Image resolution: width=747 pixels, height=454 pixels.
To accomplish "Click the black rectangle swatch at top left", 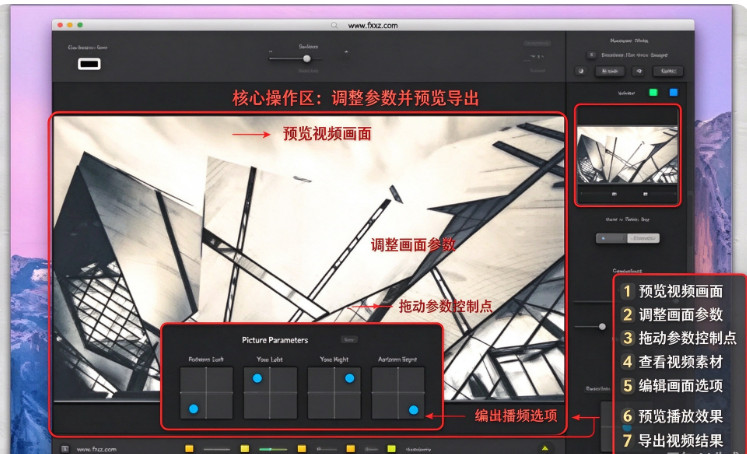I will point(89,63).
